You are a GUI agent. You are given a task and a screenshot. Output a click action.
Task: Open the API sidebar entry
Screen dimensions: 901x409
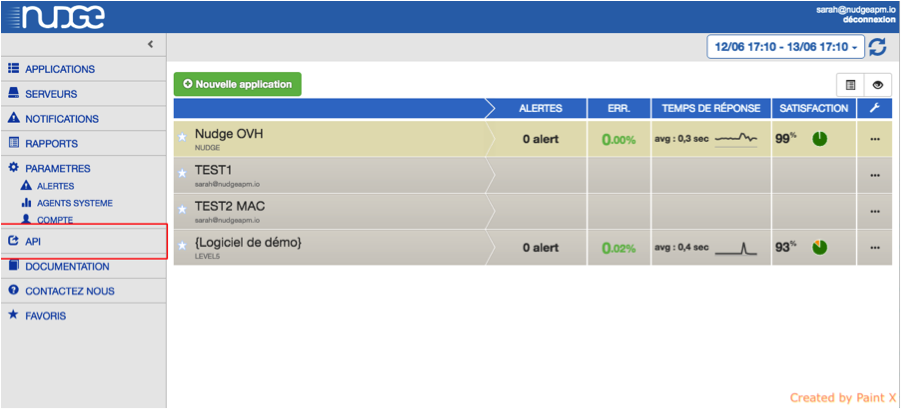tap(33, 241)
